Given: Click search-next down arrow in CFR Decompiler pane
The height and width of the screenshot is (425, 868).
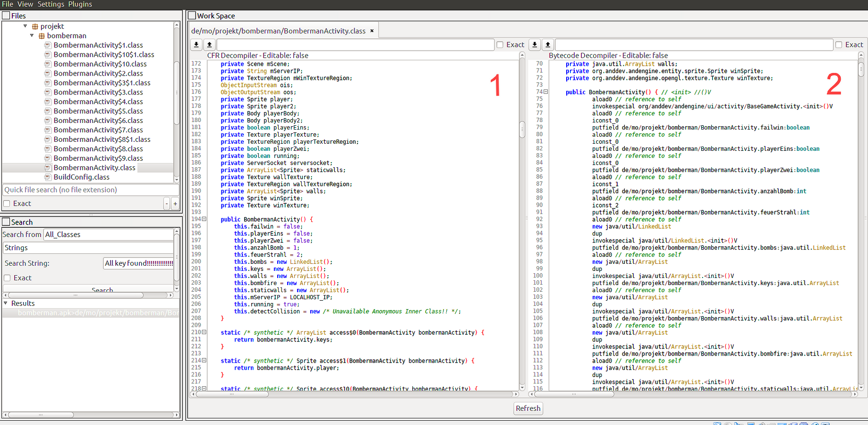Looking at the screenshot, I should tap(196, 45).
